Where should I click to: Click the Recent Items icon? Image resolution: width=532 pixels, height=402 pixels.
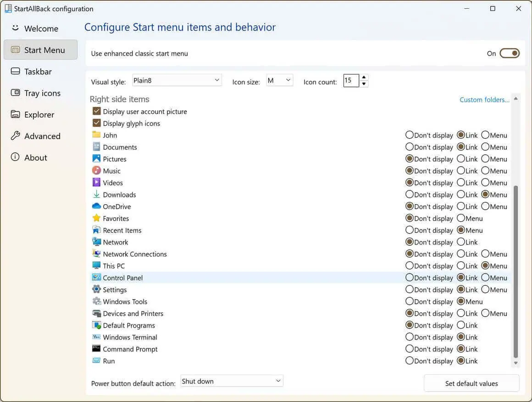coord(96,230)
